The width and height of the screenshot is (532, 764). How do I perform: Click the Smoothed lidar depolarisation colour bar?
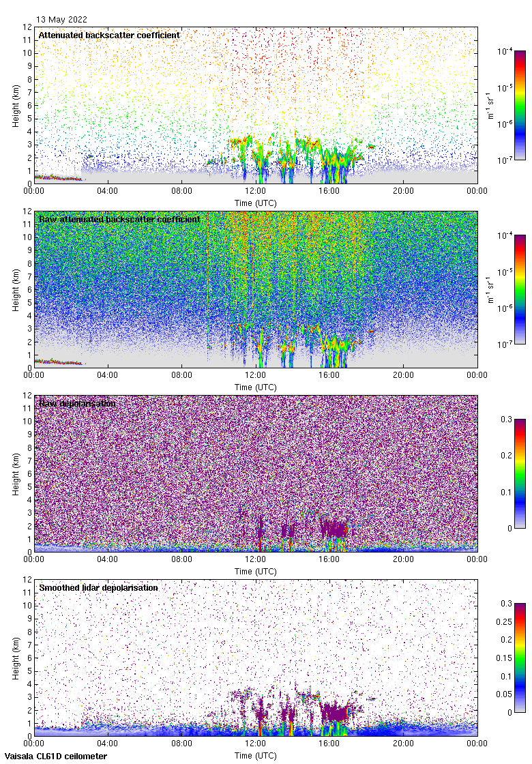tap(520, 658)
